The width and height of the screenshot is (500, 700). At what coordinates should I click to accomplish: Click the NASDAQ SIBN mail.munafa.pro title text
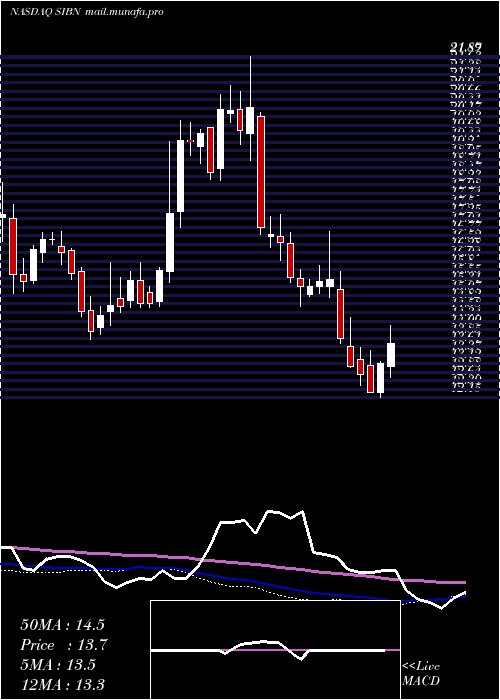(86, 12)
